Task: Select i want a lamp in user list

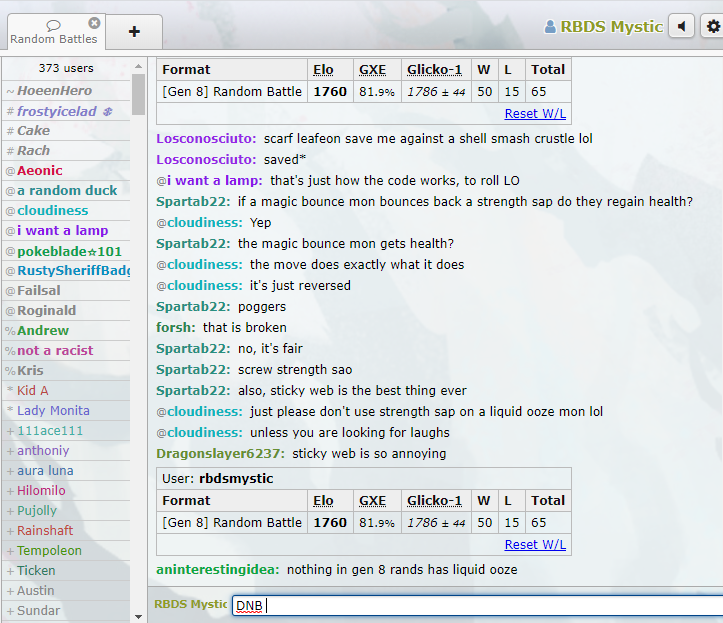Action: [x=66, y=231]
